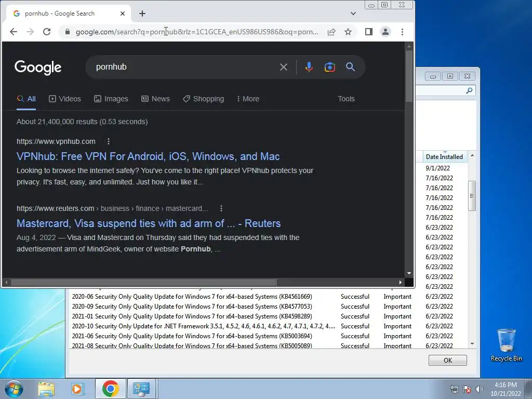Open the taskbar clock showing 4:16 PM
The height and width of the screenshot is (399, 532).
pyautogui.click(x=506, y=389)
